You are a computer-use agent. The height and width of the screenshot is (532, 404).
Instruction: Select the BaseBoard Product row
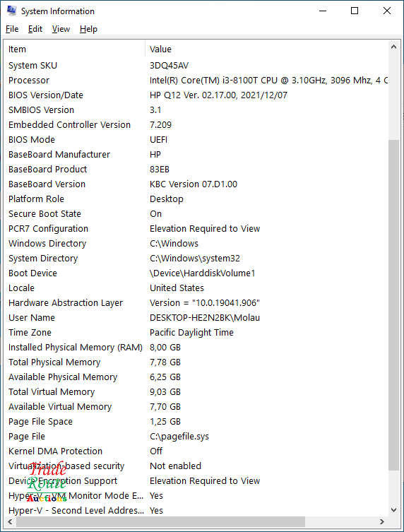[196, 170]
